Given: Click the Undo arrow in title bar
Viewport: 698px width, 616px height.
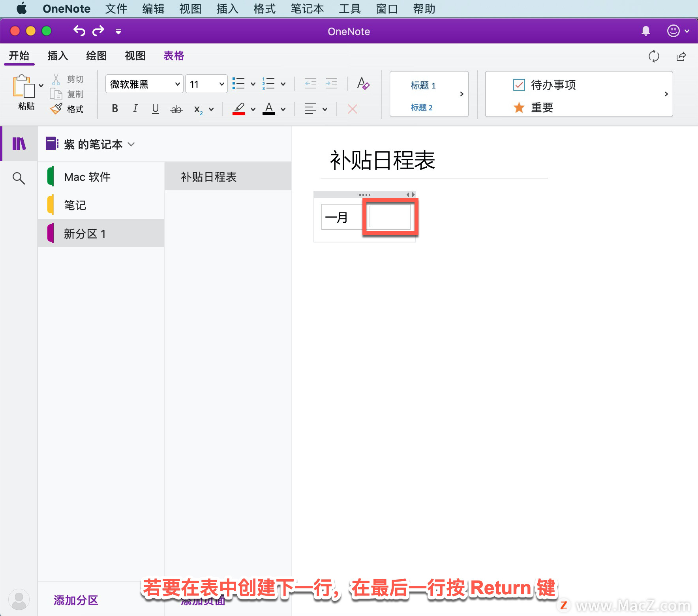Looking at the screenshot, I should (x=79, y=31).
